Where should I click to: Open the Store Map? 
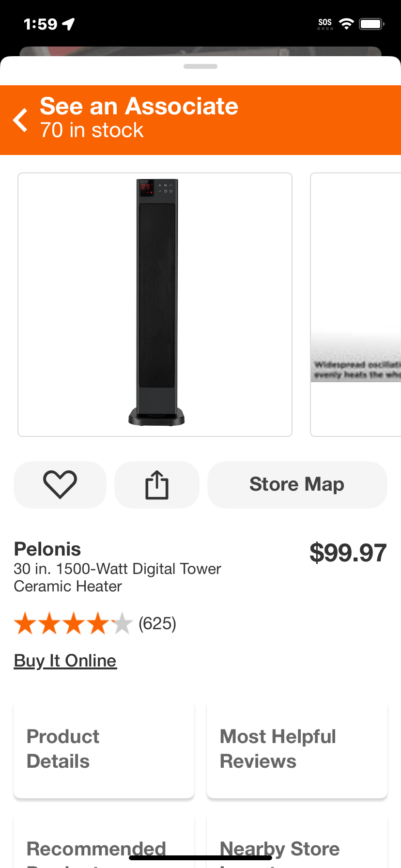point(297,484)
